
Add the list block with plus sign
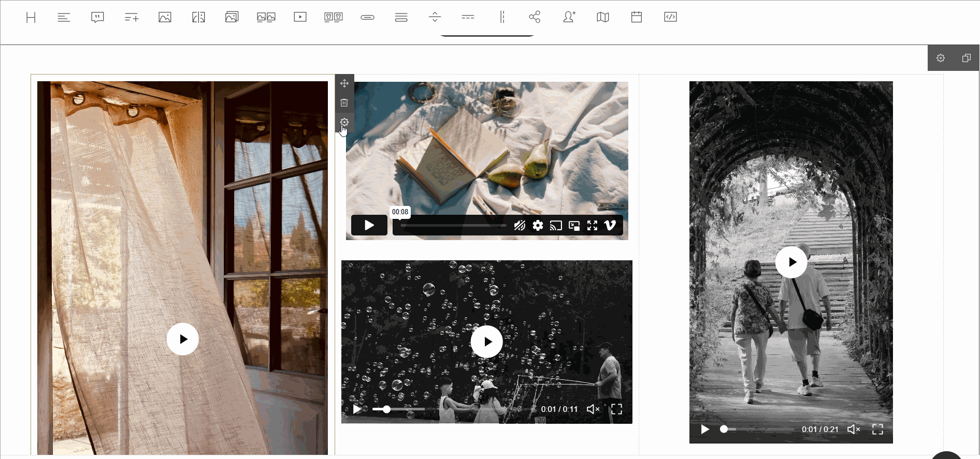coord(132,18)
